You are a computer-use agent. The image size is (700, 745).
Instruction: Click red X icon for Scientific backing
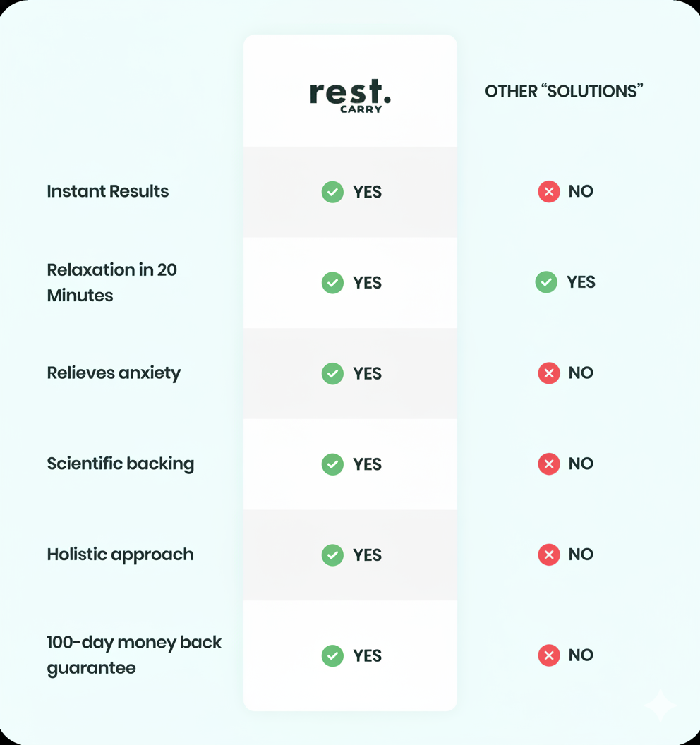click(x=549, y=464)
